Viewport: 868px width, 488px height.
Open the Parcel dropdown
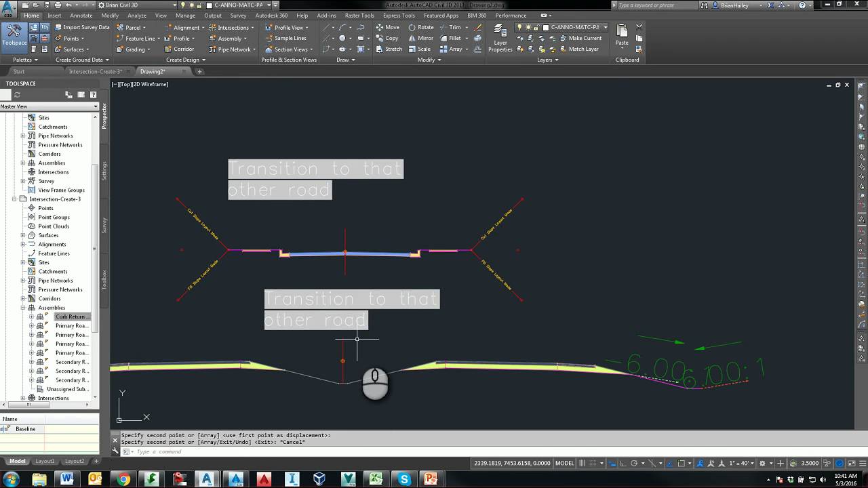(132, 28)
